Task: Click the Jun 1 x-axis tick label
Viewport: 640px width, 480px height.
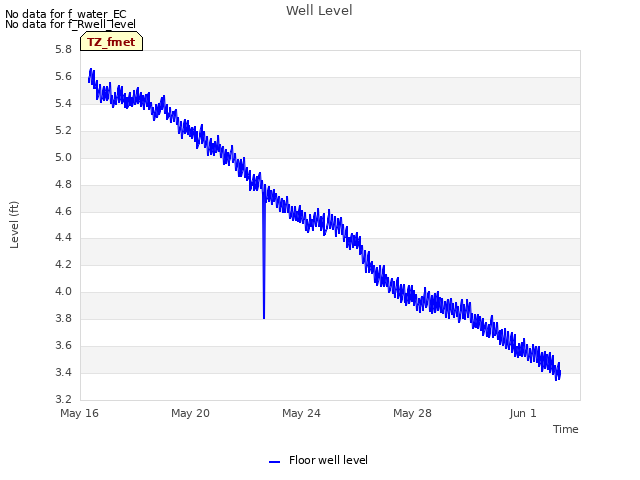Action: point(523,413)
